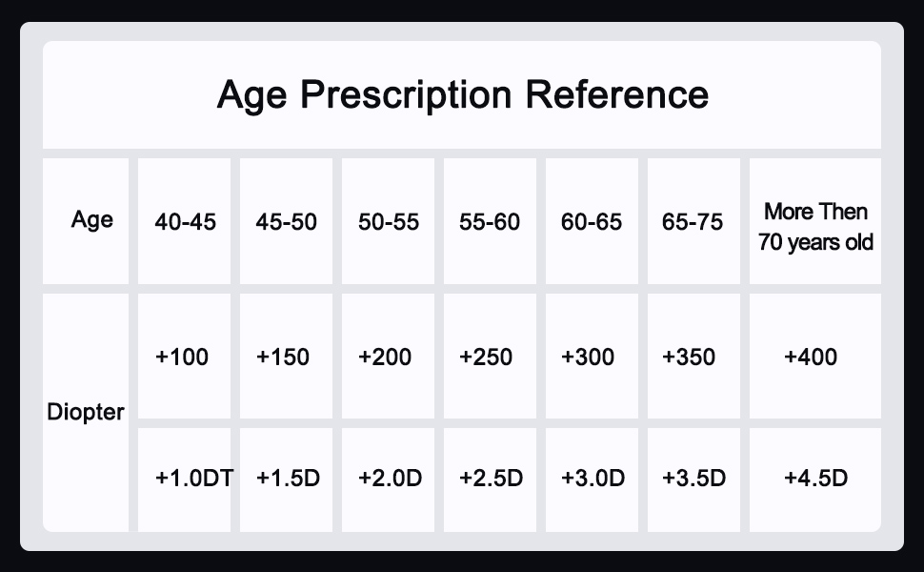Pick the +350 diopter cell
This screenshot has height=572, width=924.
[689, 357]
